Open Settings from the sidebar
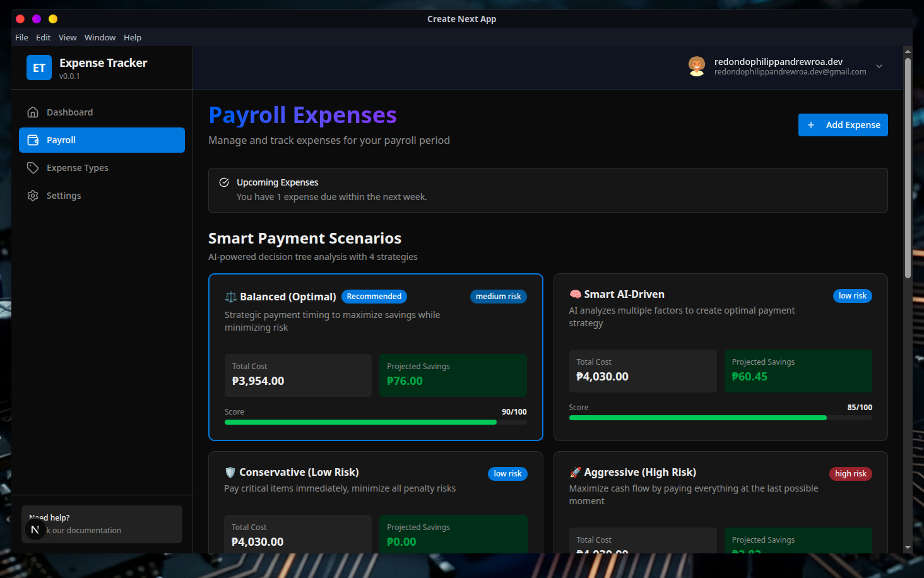 pos(102,196)
